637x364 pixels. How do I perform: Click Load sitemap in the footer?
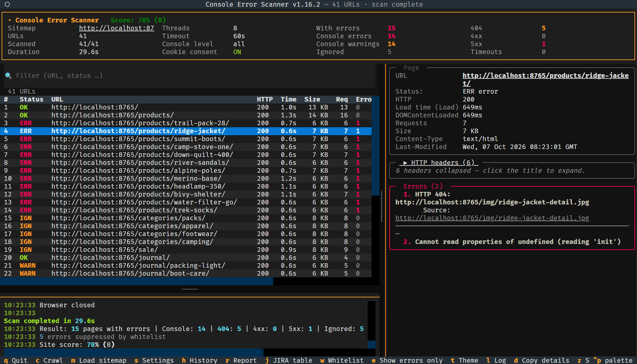(x=99, y=360)
